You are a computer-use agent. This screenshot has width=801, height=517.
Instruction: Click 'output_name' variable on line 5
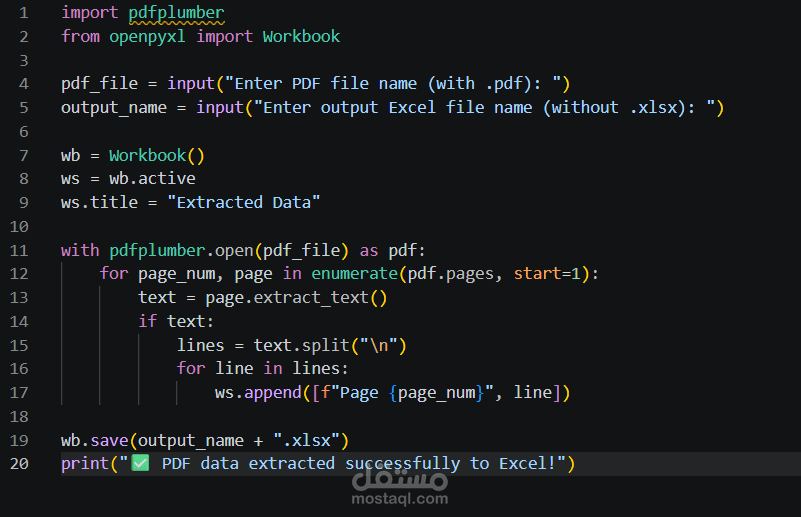114,108
